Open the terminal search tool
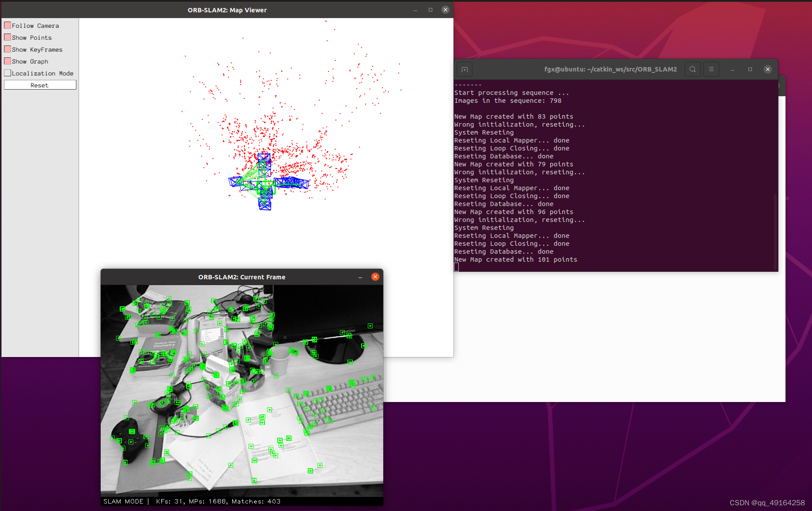The height and width of the screenshot is (511, 812). pos(692,69)
